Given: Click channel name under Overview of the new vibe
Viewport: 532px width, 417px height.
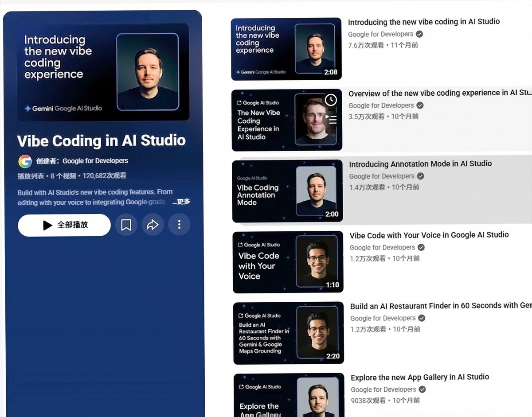Looking at the screenshot, I should tap(381, 105).
